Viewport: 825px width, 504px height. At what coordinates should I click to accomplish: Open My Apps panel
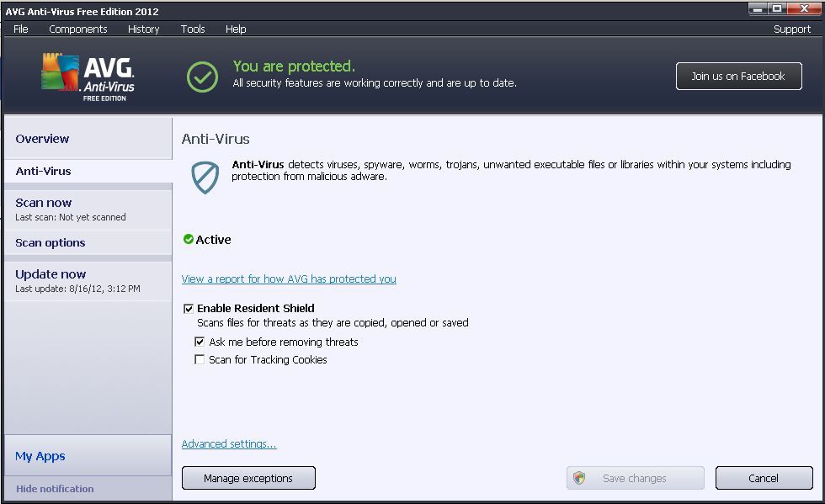tap(88, 455)
